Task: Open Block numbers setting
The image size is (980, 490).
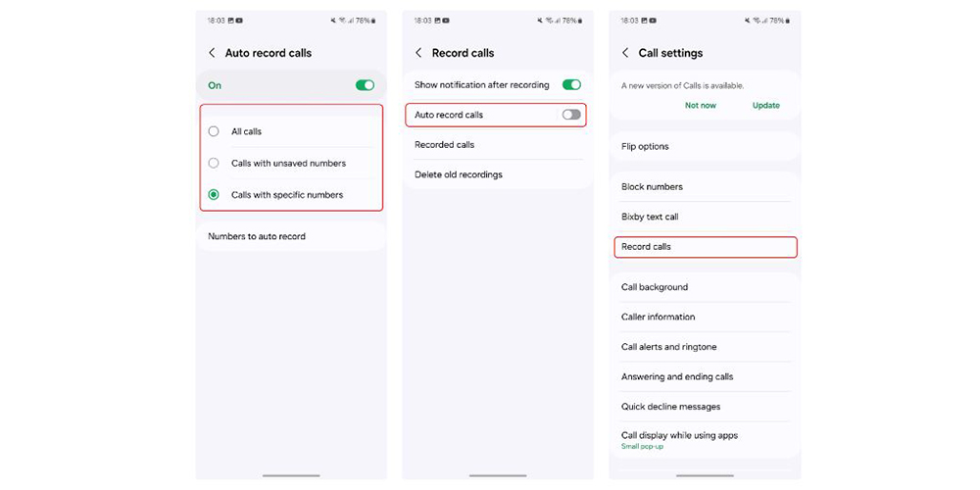Action: (x=705, y=187)
